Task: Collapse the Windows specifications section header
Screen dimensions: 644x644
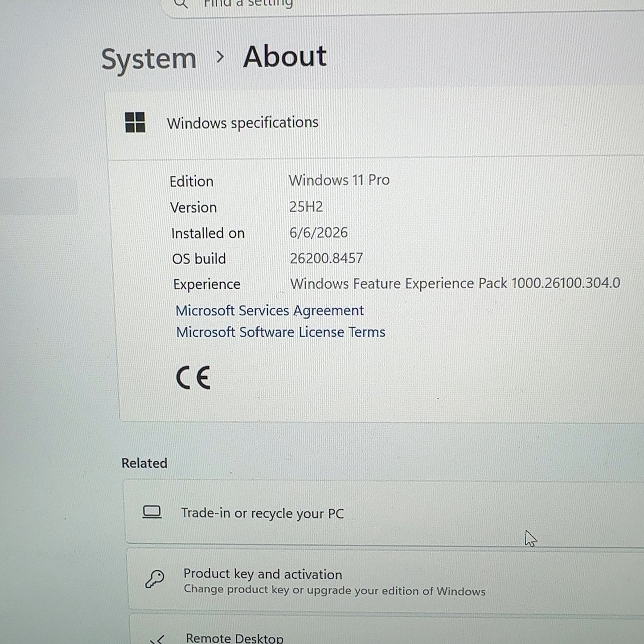Action: point(375,124)
